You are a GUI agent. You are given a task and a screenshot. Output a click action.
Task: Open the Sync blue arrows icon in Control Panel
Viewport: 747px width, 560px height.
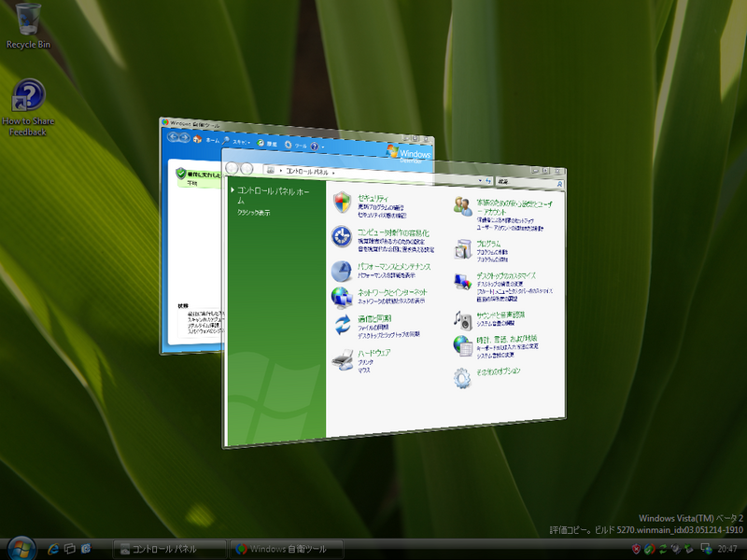pyautogui.click(x=342, y=325)
